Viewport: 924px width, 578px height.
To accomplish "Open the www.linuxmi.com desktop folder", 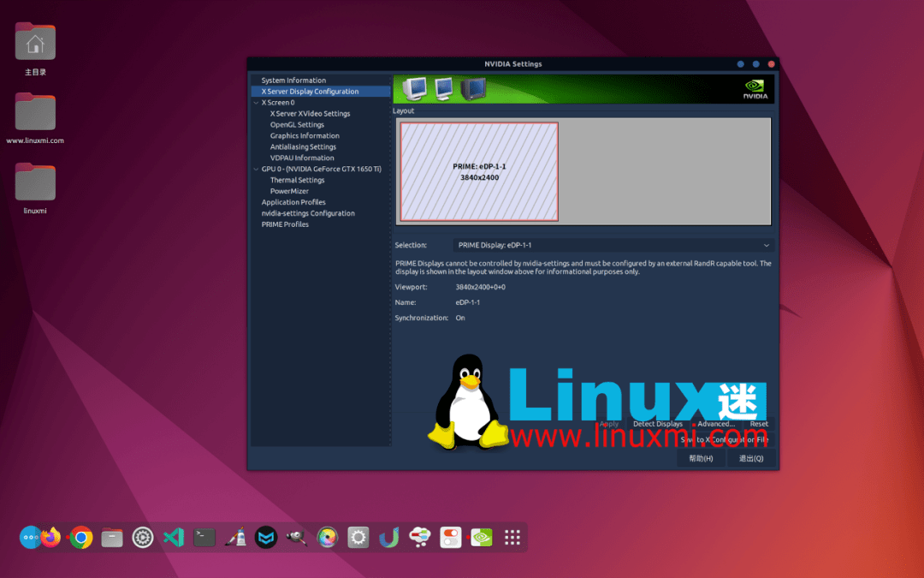I will pyautogui.click(x=35, y=118).
